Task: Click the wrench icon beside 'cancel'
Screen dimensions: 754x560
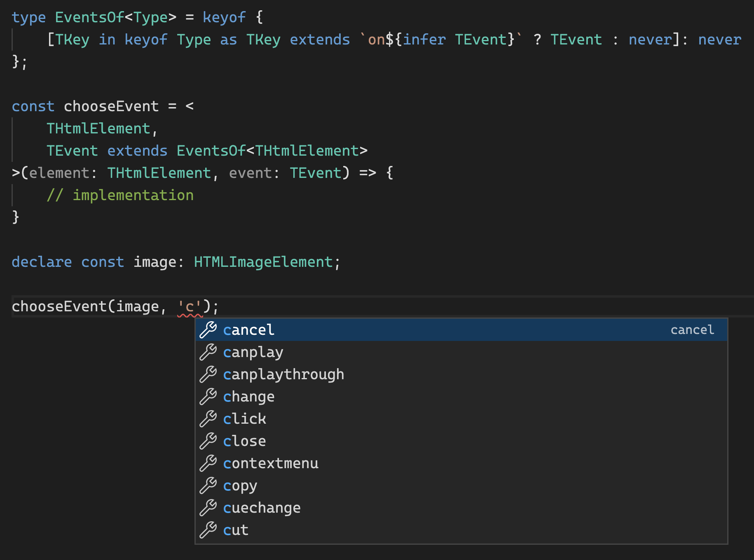Action: (208, 330)
